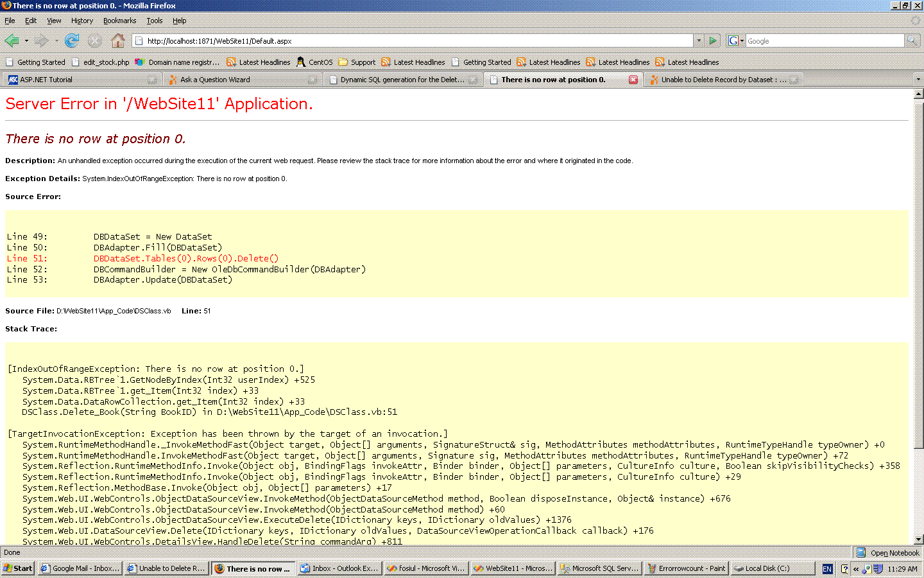This screenshot has width=924, height=578.
Task: Open the Support bookmarks folder
Action: [x=357, y=62]
